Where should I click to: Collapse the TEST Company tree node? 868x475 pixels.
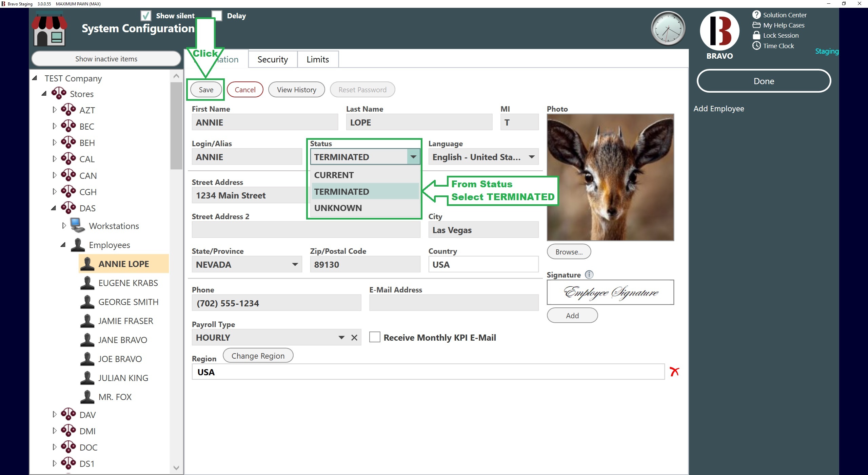tap(35, 78)
